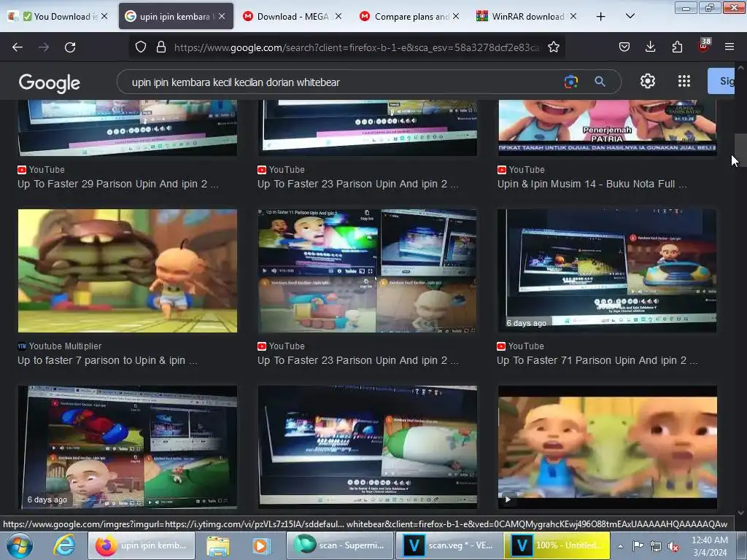Open the Firefox downloads panel

pyautogui.click(x=650, y=47)
